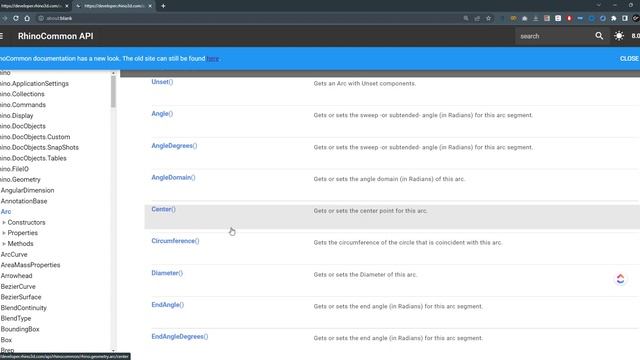Select AreaMassProperties in the sidebar

pyautogui.click(x=30, y=265)
